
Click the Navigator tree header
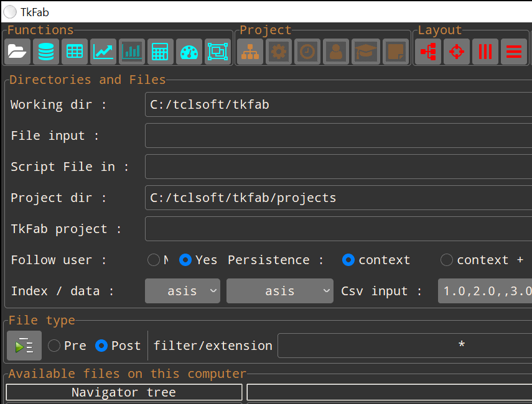(x=123, y=392)
